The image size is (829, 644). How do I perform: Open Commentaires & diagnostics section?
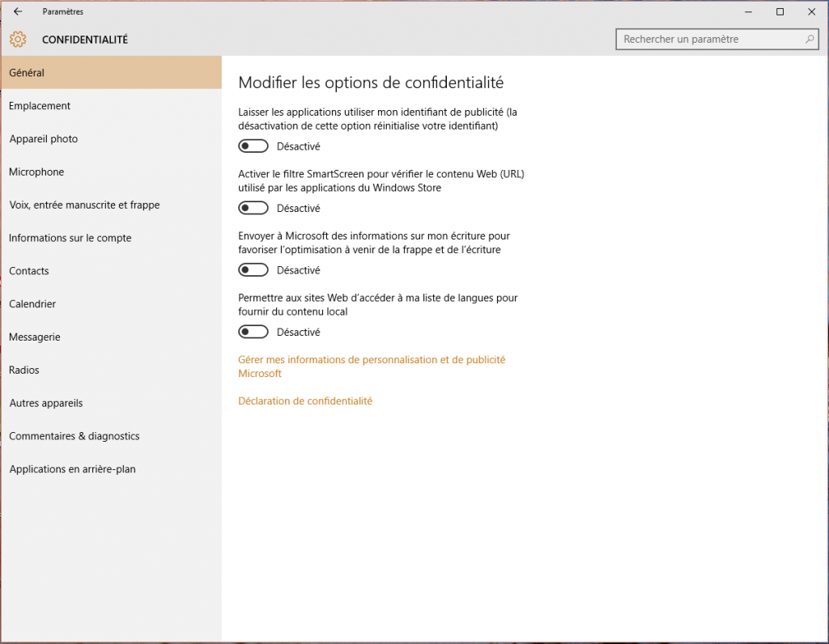point(74,436)
